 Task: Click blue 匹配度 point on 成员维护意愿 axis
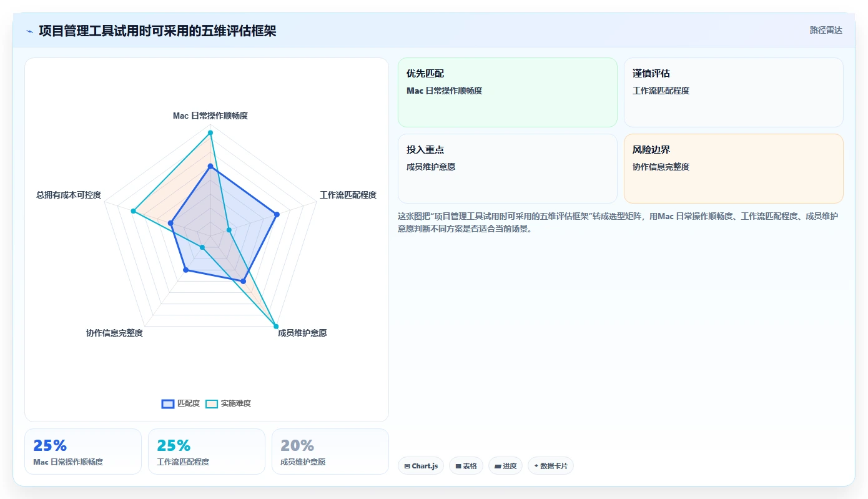243,282
